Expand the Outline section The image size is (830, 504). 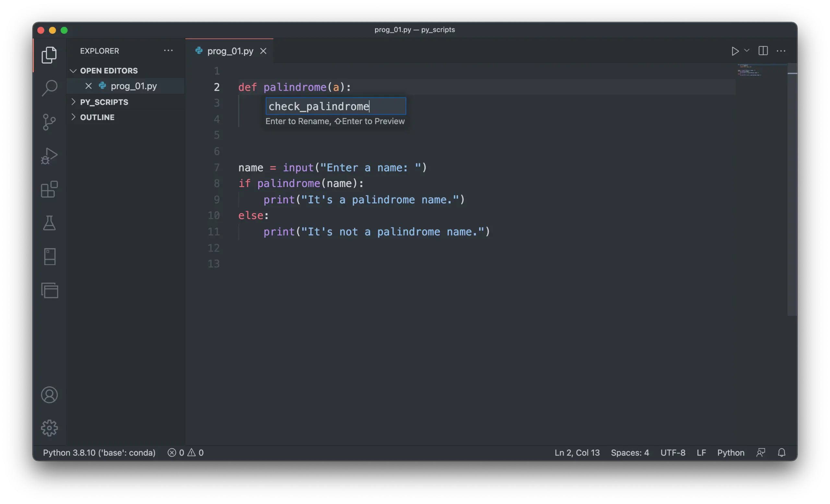[x=97, y=117]
